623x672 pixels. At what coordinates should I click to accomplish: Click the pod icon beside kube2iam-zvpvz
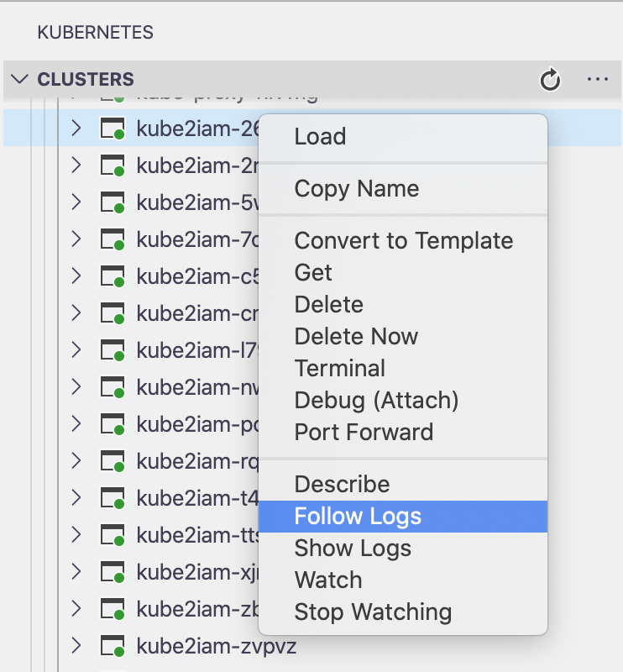click(x=113, y=646)
